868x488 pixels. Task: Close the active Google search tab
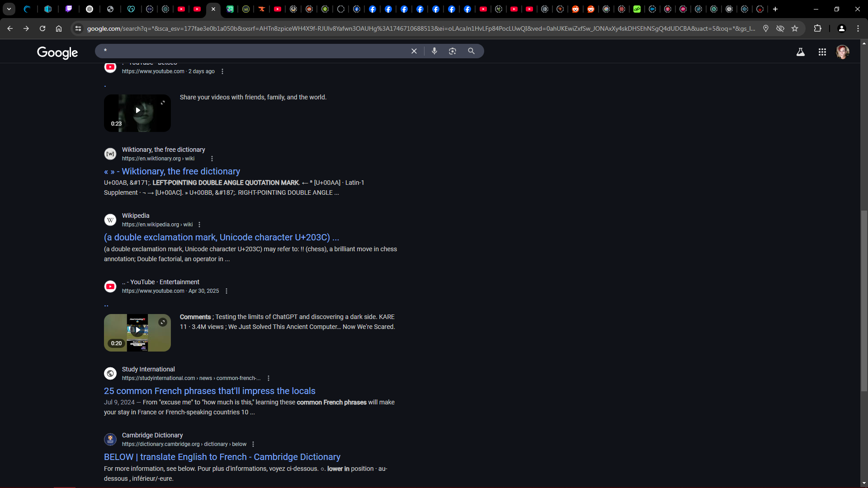click(x=213, y=9)
